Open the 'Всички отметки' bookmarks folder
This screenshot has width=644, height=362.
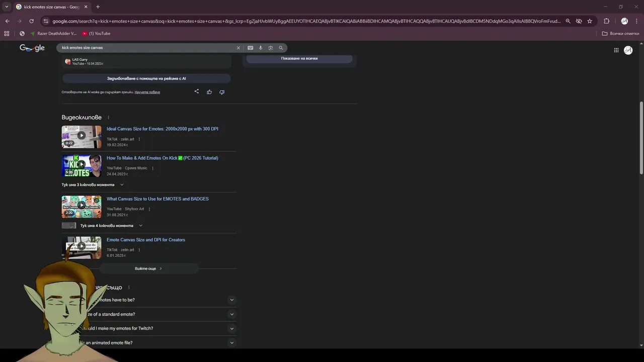(x=620, y=34)
